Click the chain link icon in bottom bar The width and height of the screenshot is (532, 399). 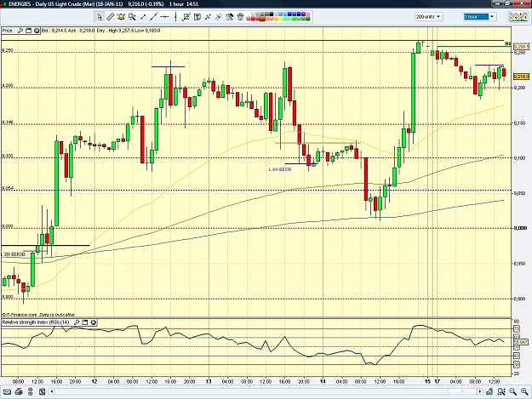click(30, 392)
